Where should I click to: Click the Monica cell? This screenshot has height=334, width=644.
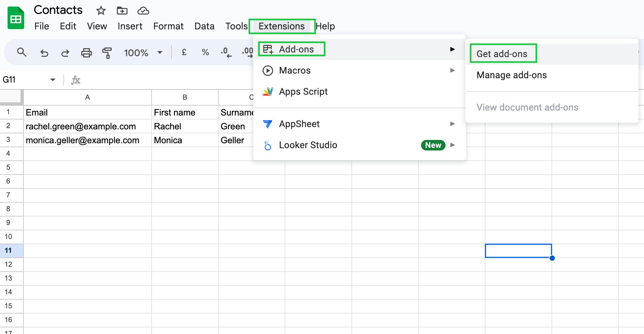click(185, 140)
